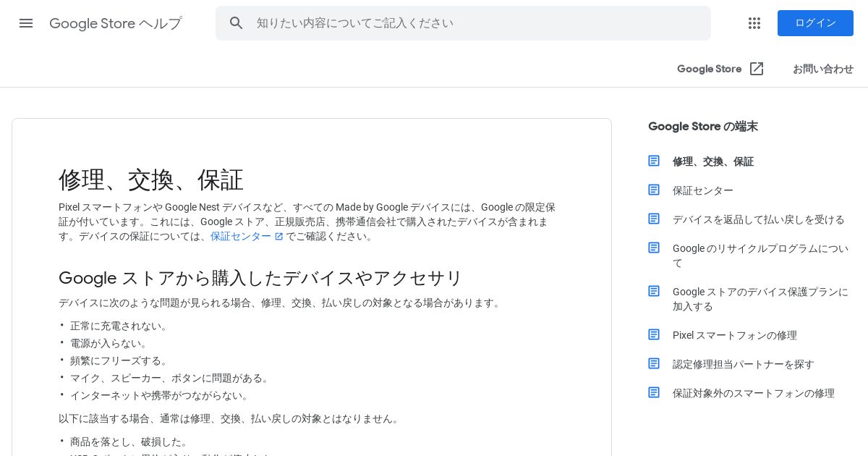Click article icon beside Pixel スマートフォンの修理

654,334
